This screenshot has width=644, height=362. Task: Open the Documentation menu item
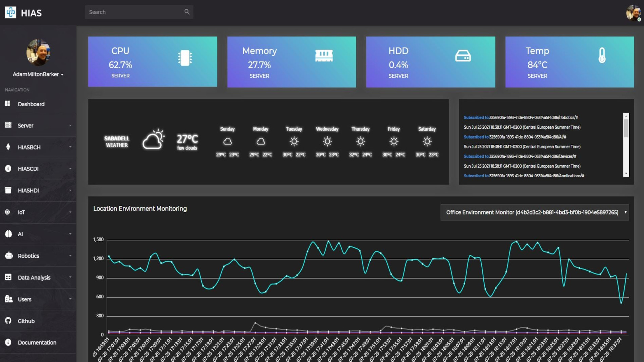(38, 343)
